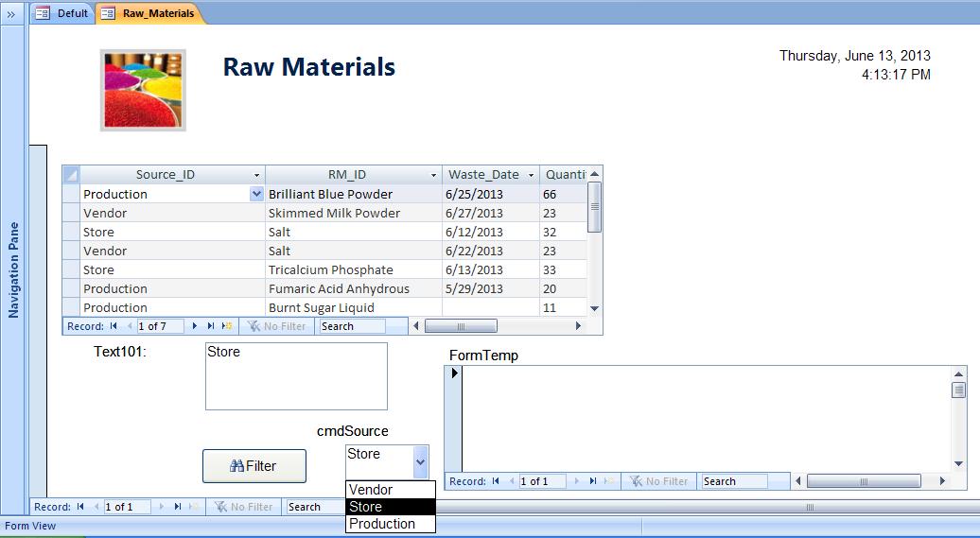The height and width of the screenshot is (538, 980).
Task: Click the select-all corner of the datasheet
Action: 71,175
